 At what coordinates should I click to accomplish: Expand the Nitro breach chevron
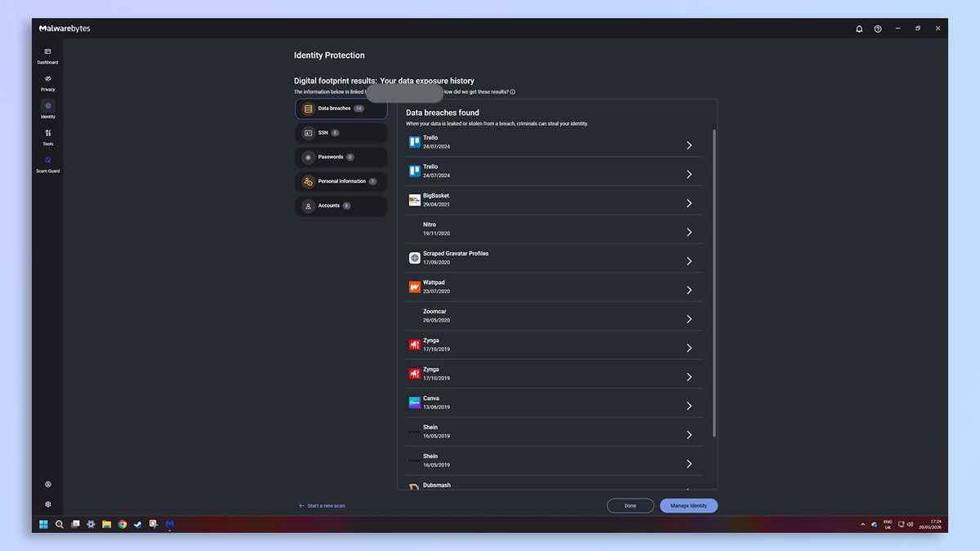point(688,232)
